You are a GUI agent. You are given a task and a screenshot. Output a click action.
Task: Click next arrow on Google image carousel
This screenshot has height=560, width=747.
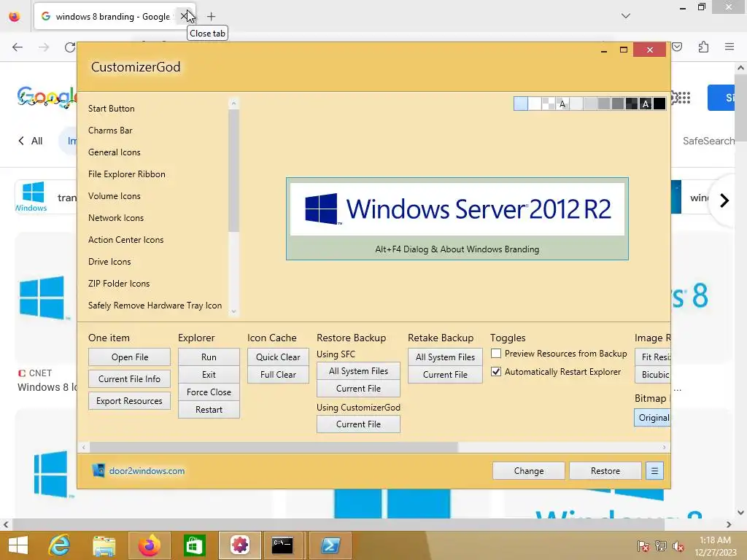point(724,201)
